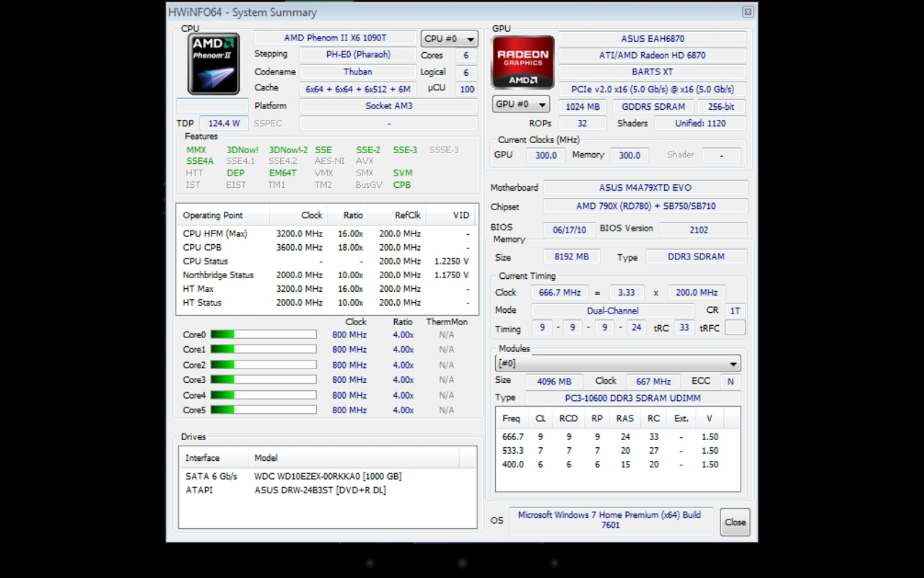Click the Close button
The width and height of the screenshot is (924, 578).
[735, 522]
